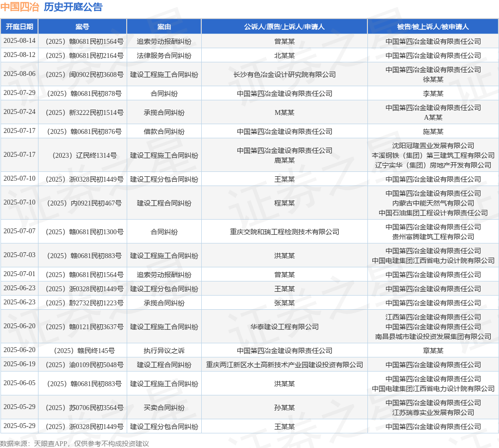Click defendant 南昌县城市建设投资发展集团有限公司
This screenshot has height=448, width=499.
coord(433,336)
